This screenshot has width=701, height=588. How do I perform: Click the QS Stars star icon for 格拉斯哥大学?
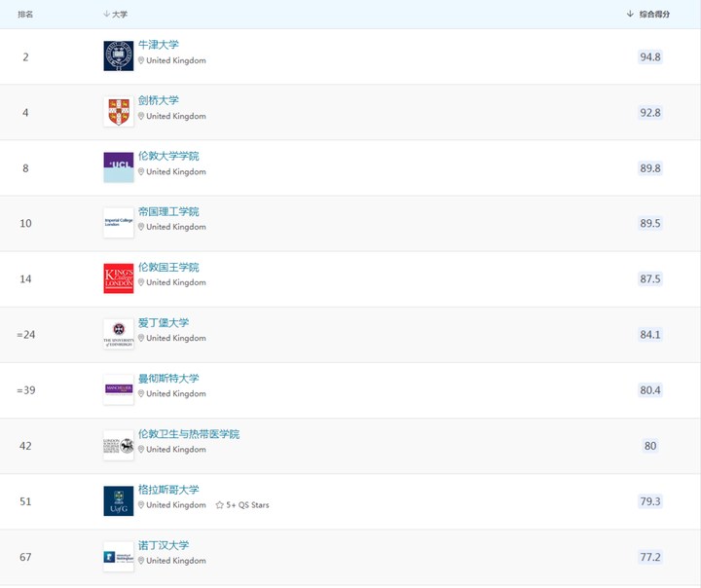pos(219,505)
